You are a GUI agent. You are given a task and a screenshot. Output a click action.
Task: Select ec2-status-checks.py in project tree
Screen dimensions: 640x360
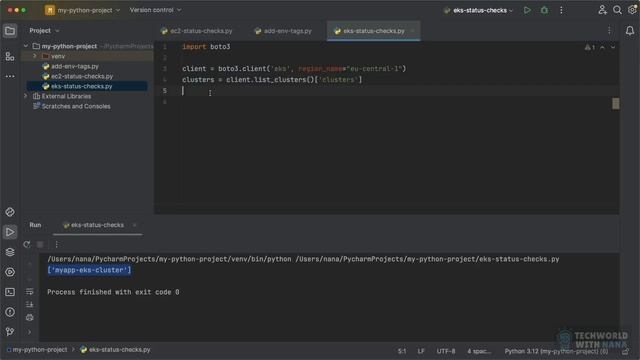point(82,76)
